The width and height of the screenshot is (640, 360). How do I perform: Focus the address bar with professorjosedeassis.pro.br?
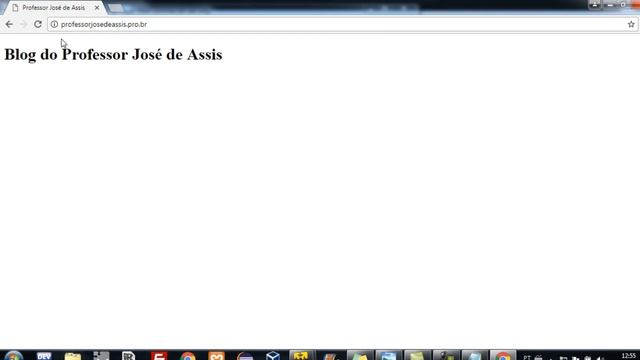pyautogui.click(x=342, y=24)
